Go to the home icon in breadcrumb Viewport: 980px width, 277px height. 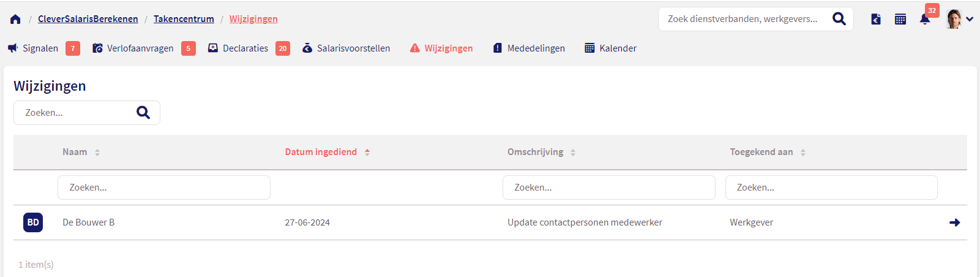click(15, 19)
